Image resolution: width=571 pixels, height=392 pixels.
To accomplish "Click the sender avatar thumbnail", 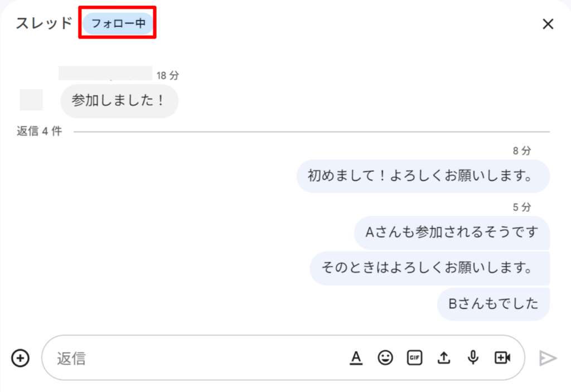I will tap(31, 99).
